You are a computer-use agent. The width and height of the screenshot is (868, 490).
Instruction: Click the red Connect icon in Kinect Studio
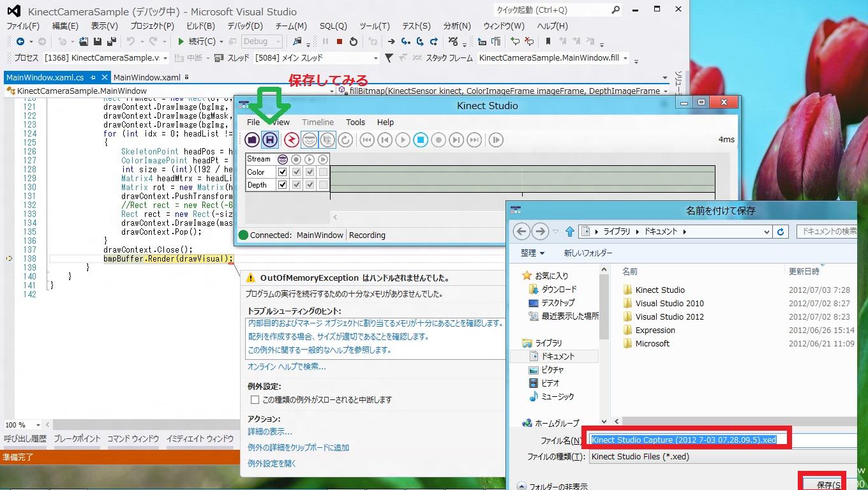[292, 140]
